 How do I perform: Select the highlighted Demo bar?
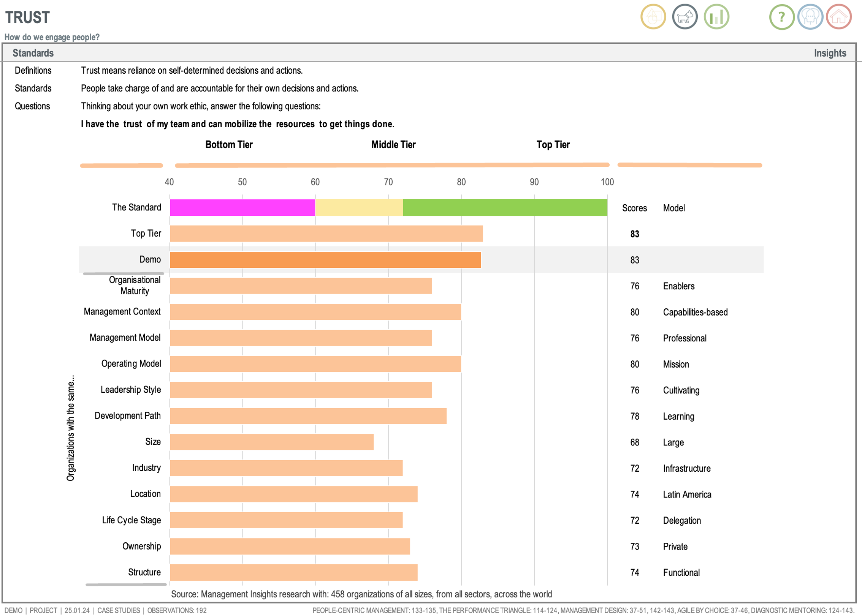point(325,260)
